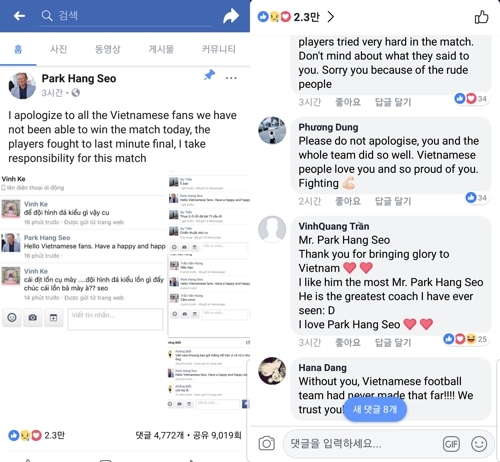Tap the back arrow in header

coord(19,16)
